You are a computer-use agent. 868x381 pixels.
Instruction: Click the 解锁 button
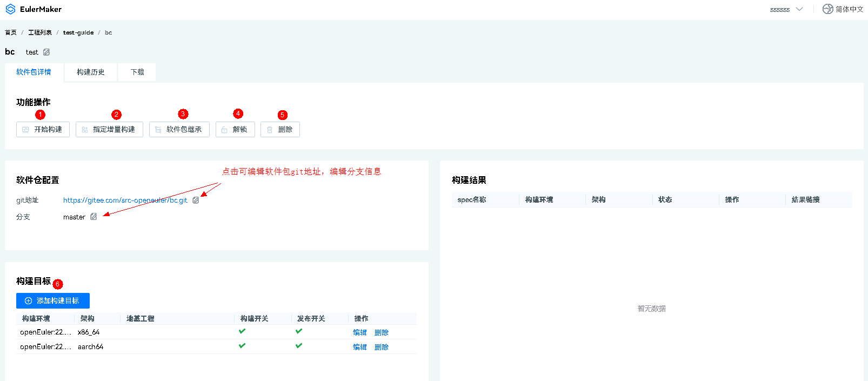pyautogui.click(x=235, y=130)
